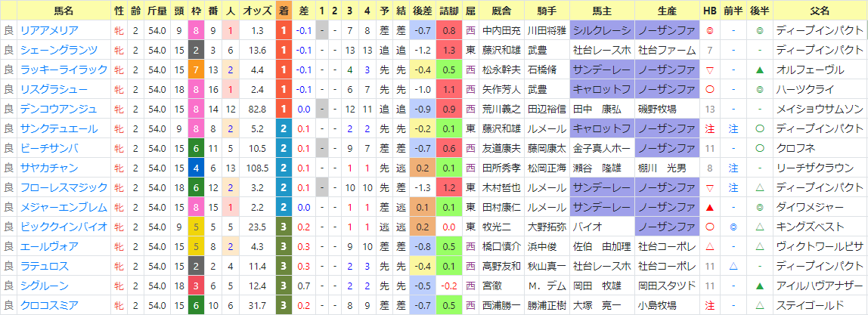
Task: Select jockey cell 石橋脩
Action: 547,70
